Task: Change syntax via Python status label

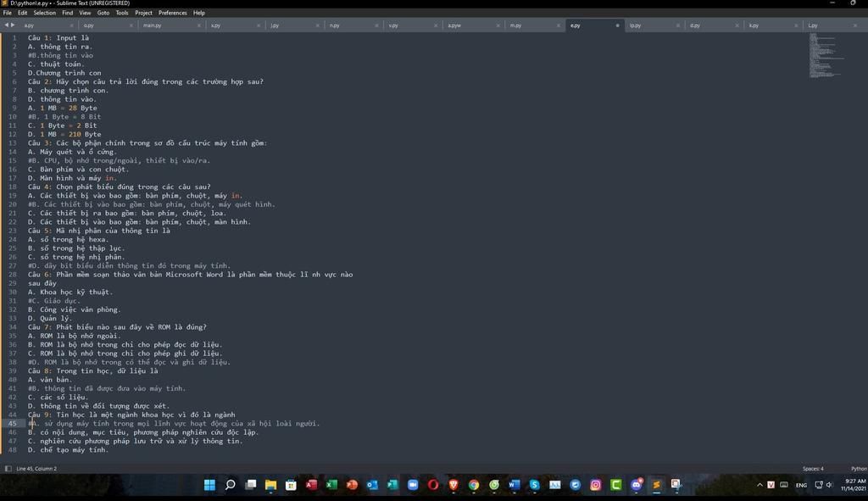Action: 859,469
